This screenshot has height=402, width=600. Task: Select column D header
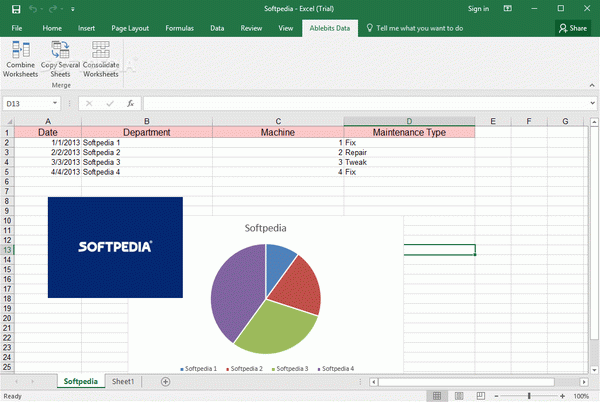tap(409, 121)
